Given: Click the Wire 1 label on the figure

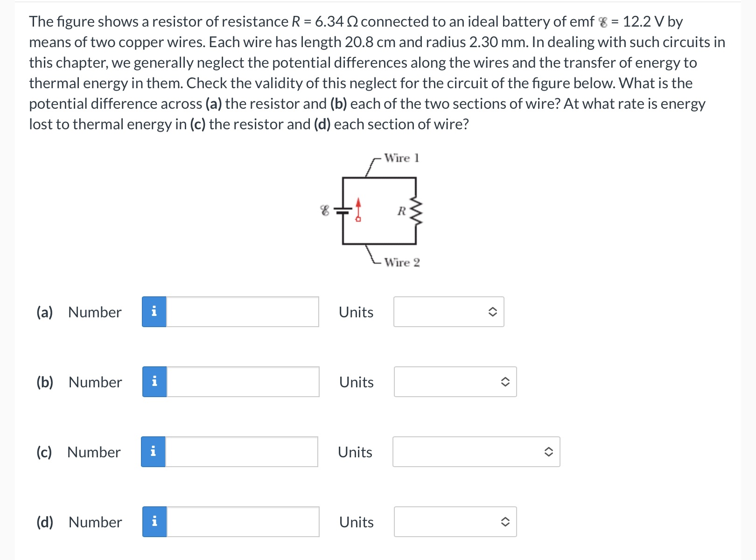Looking at the screenshot, I should point(402,158).
